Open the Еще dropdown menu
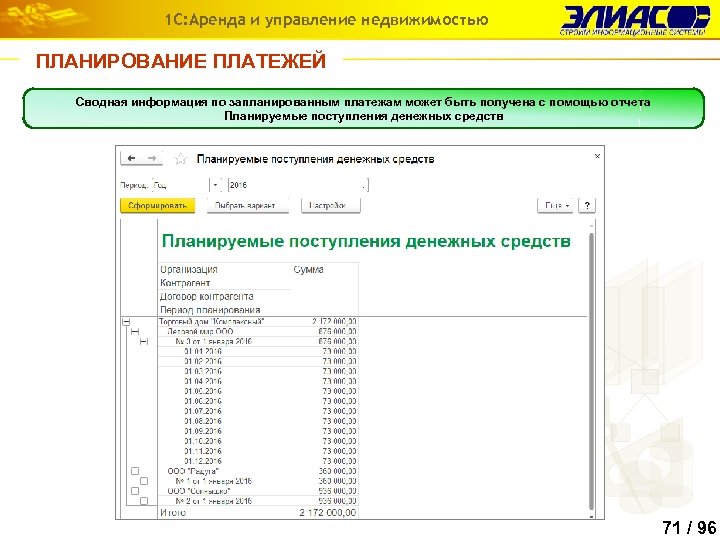Image resolution: width=720 pixels, height=540 pixels. [x=555, y=206]
